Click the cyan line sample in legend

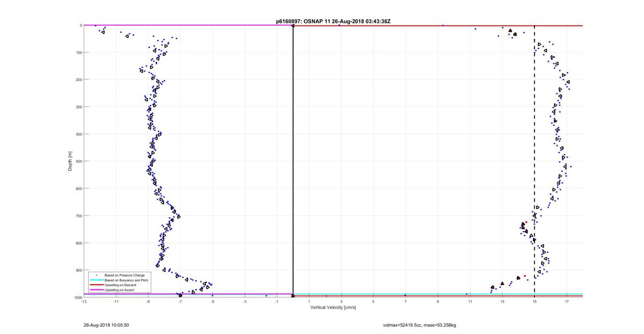click(97, 280)
